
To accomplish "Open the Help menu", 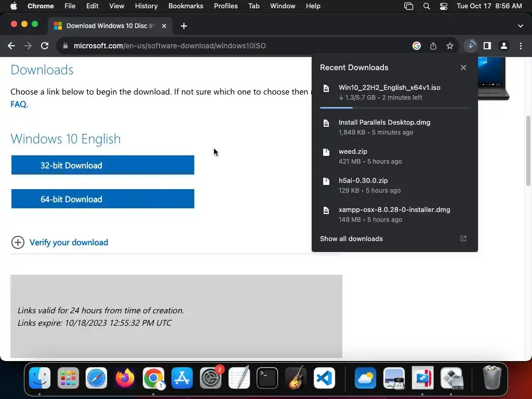I will [313, 6].
